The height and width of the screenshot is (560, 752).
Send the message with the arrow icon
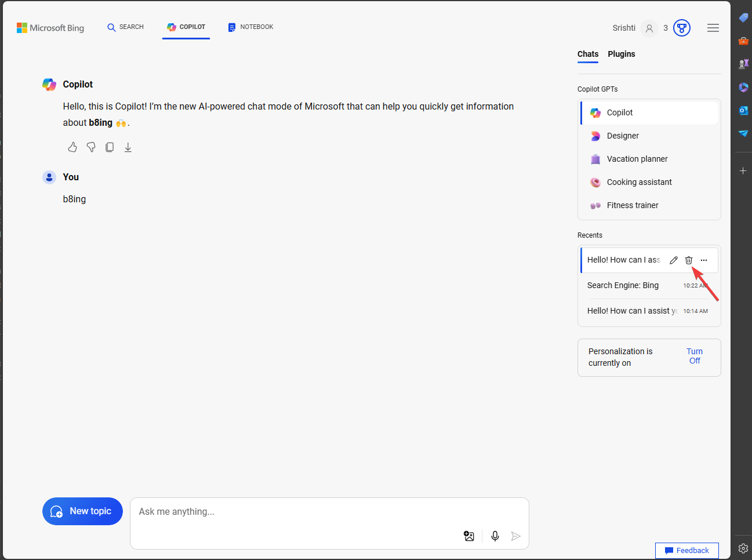pyautogui.click(x=516, y=536)
